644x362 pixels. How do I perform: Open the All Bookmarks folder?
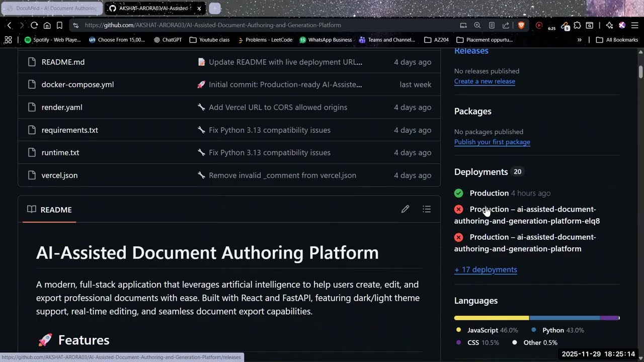[x=617, y=40]
